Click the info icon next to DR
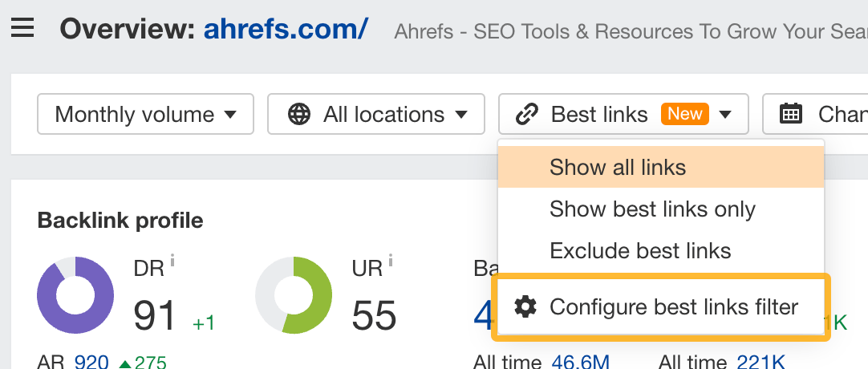Image resolution: width=868 pixels, height=369 pixels. (172, 260)
